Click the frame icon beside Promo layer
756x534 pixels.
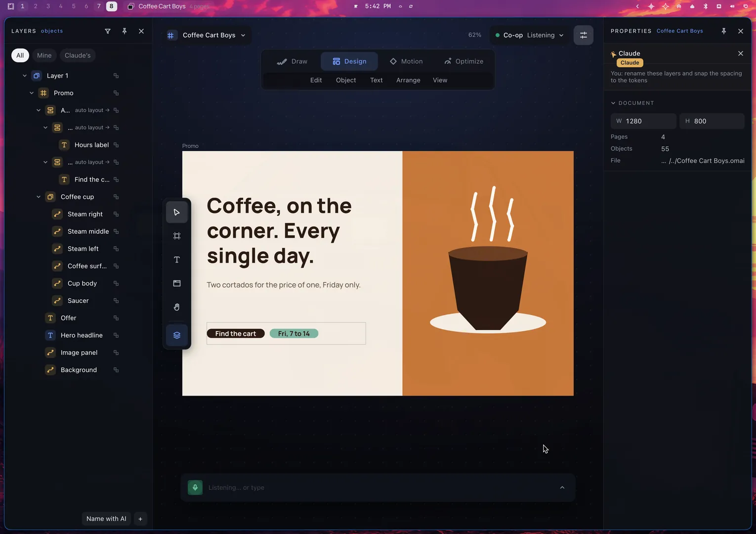pyautogui.click(x=43, y=93)
